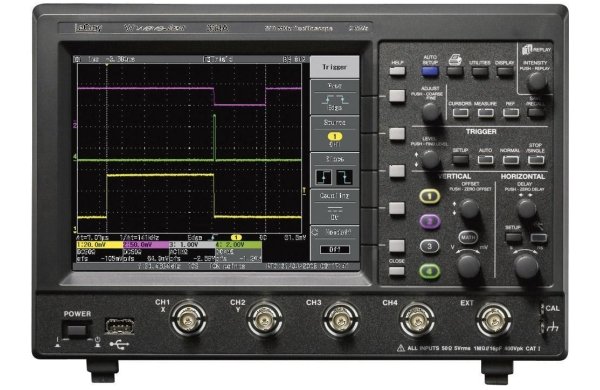
Task: Toggle the Holdoff Off field on screen
Action: pos(335,250)
